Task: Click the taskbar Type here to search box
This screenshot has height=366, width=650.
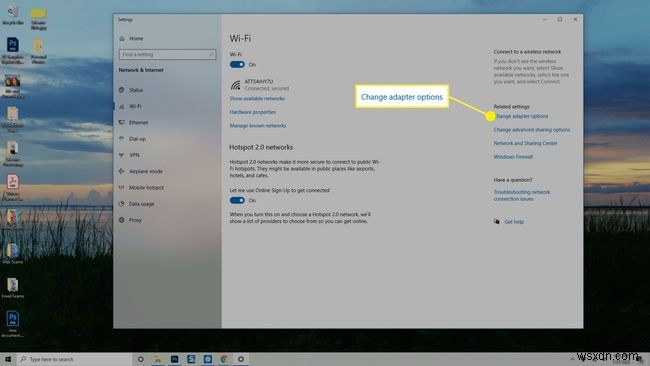Action: click(x=75, y=359)
